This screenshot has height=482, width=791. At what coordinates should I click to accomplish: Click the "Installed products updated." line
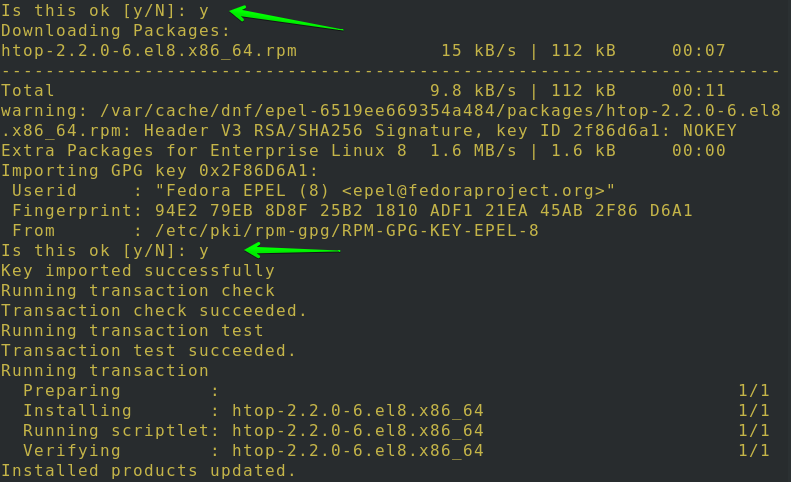tap(148, 470)
